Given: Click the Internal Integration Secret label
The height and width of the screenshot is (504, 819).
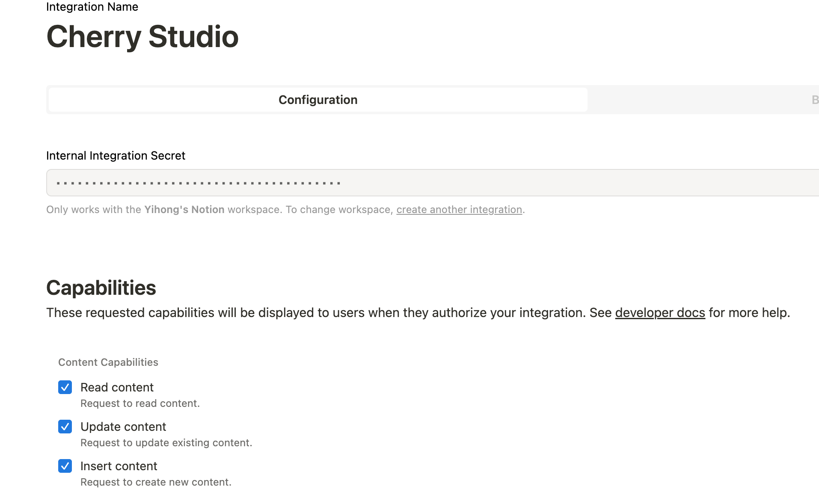Looking at the screenshot, I should [116, 156].
